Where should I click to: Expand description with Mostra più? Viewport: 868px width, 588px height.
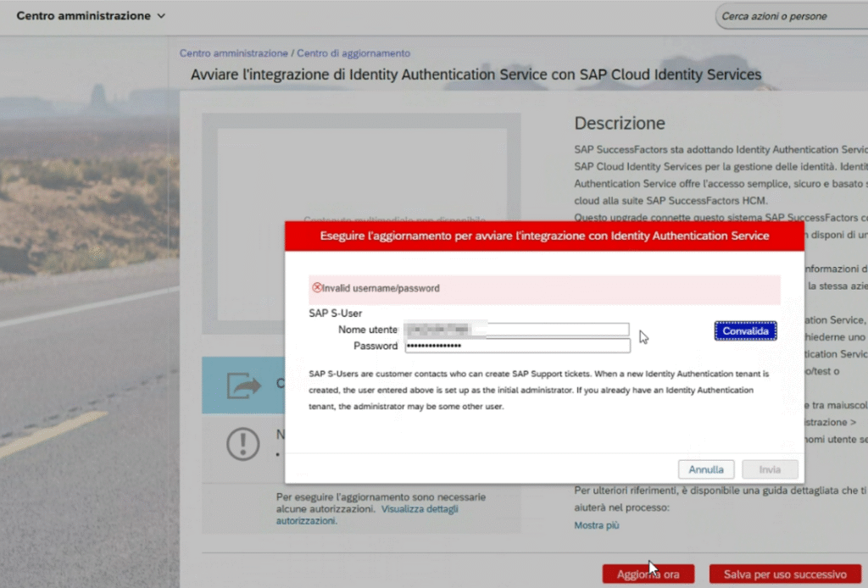click(596, 525)
